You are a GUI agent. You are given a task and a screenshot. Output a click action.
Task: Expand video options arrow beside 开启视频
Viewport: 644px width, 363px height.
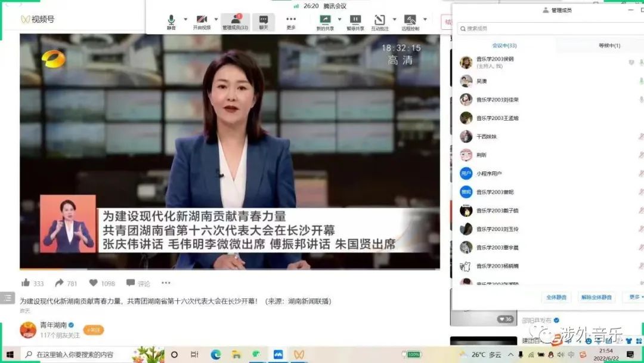tap(216, 19)
